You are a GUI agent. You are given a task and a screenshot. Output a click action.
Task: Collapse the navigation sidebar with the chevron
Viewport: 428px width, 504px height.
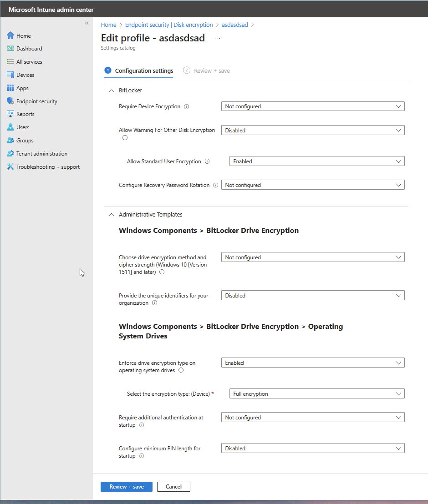tap(86, 23)
